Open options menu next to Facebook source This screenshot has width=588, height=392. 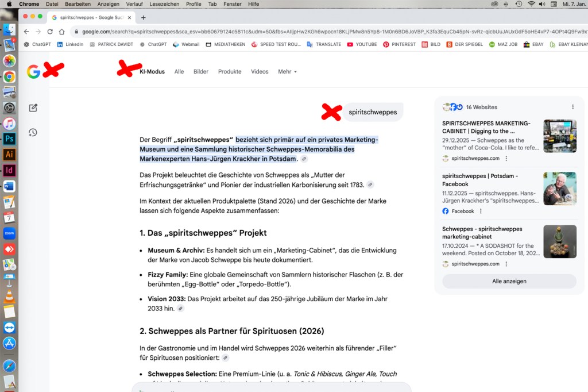[536, 211]
